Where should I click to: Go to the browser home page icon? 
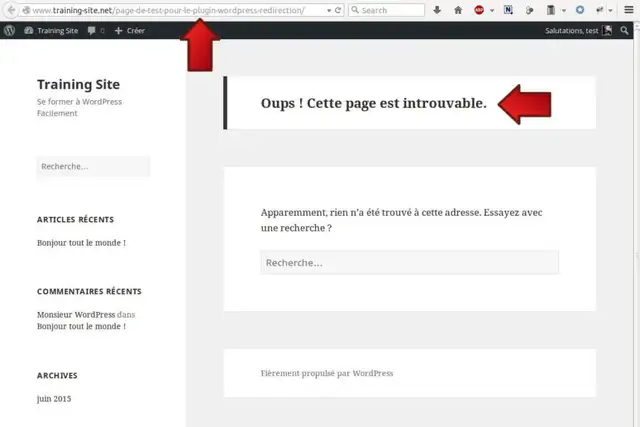[458, 10]
